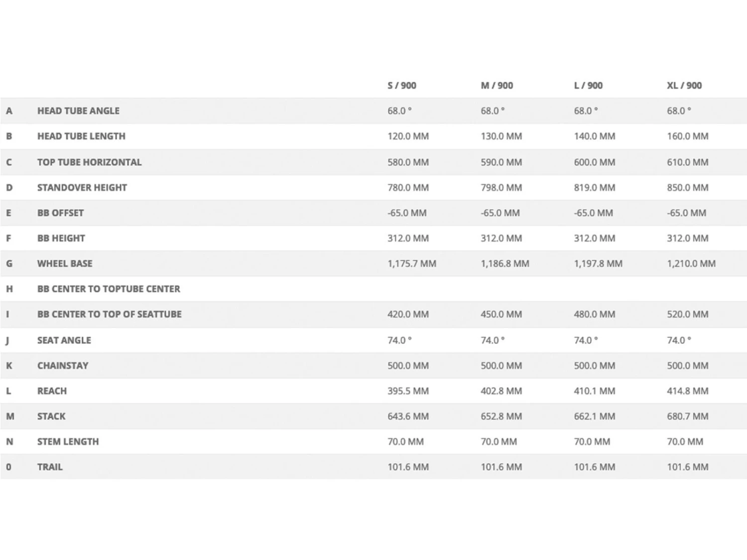Click the CHAINSTAY row label
The image size is (747, 560).
63,366
